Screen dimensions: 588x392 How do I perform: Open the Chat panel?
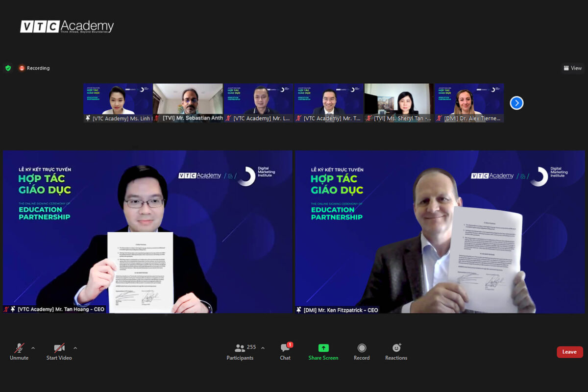(x=285, y=351)
